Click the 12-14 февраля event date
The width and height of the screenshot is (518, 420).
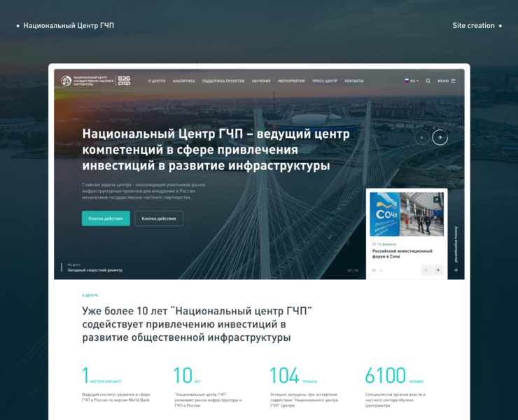click(x=384, y=244)
